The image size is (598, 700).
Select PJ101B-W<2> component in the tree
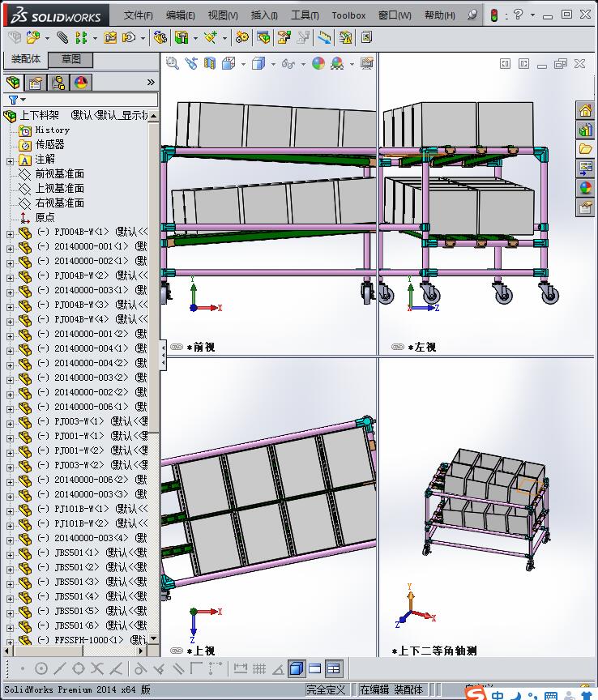(81, 523)
